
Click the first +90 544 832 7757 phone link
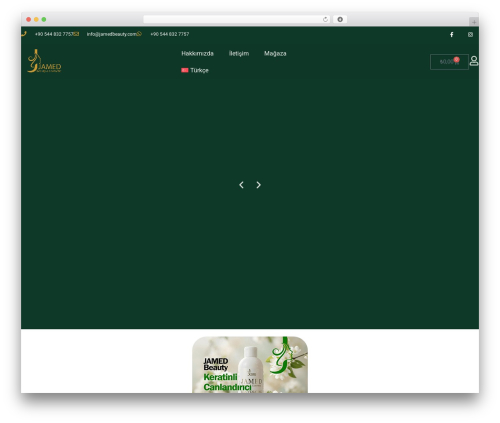[54, 34]
